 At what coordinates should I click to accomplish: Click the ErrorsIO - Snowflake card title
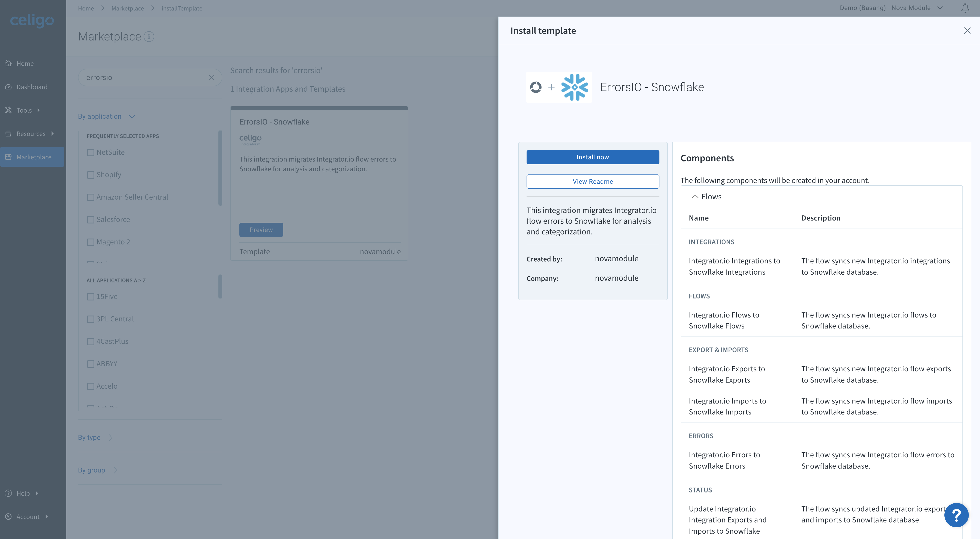274,122
